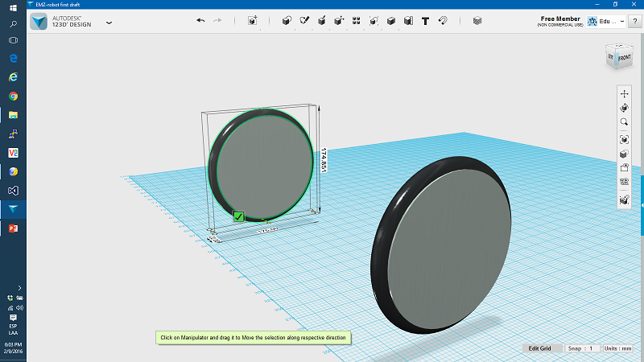
Task: Launch Microsoft Edge from the taskbar
Action: point(13,58)
